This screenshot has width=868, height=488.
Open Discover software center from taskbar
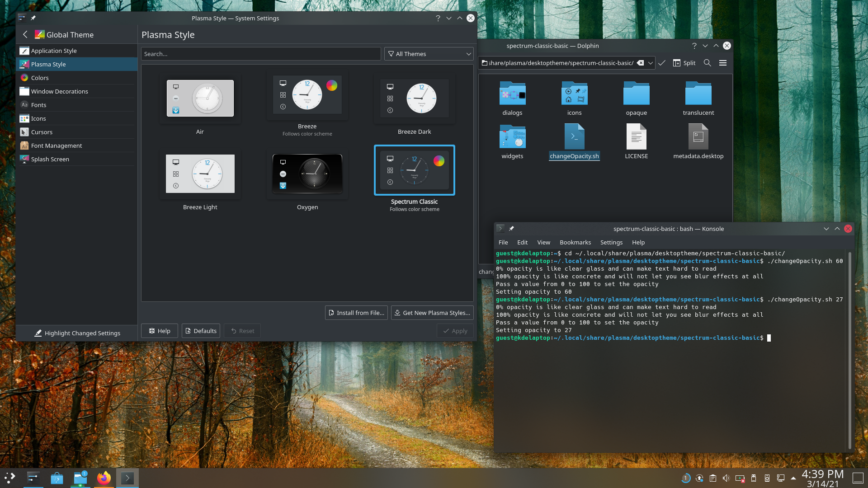(57, 478)
